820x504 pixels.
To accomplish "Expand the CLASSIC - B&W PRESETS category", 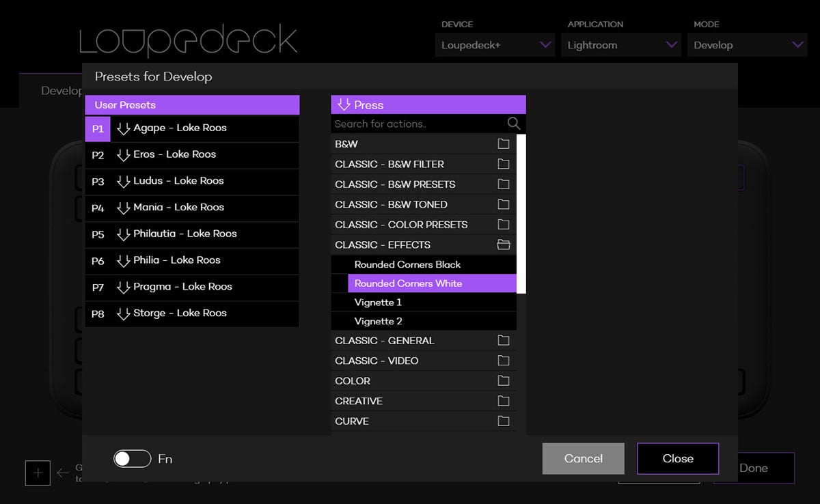I will tap(424, 184).
